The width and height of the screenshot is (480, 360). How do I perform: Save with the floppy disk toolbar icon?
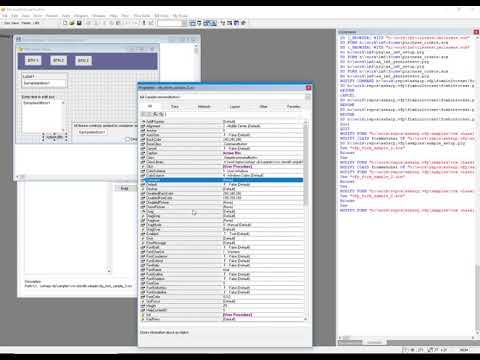coord(79,23)
